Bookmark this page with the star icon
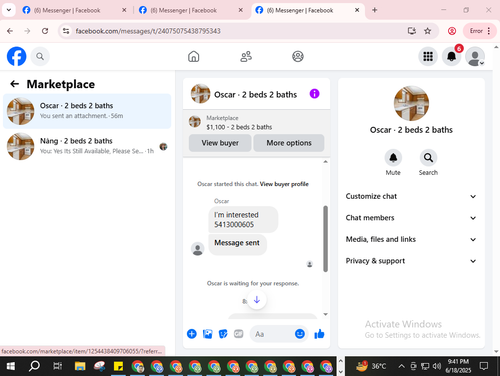The height and width of the screenshot is (376, 500). coord(427,31)
